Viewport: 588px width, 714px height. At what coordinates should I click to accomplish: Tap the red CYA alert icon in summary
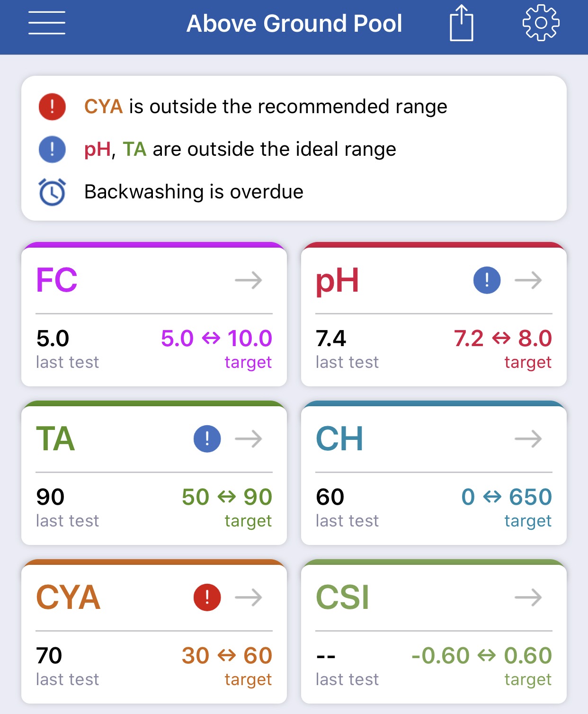52,107
